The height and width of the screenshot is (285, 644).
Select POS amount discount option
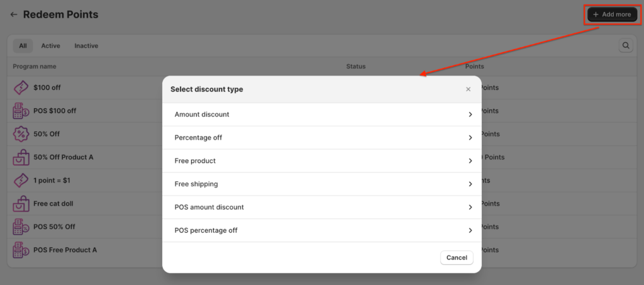(x=209, y=207)
